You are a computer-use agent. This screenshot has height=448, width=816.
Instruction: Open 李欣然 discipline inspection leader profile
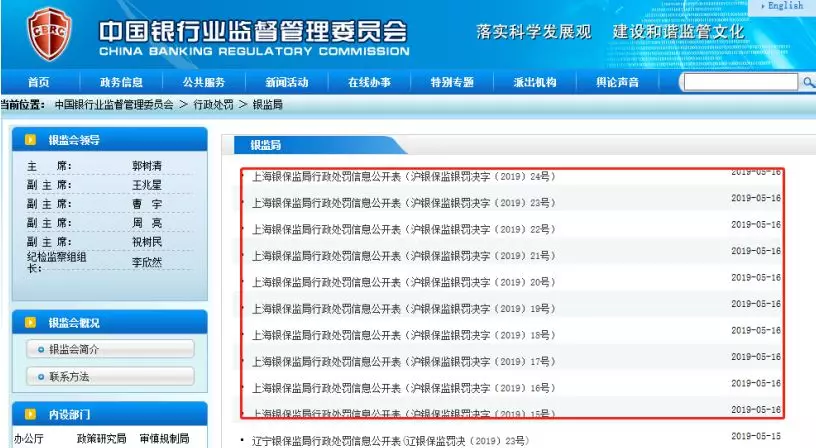coord(147,262)
